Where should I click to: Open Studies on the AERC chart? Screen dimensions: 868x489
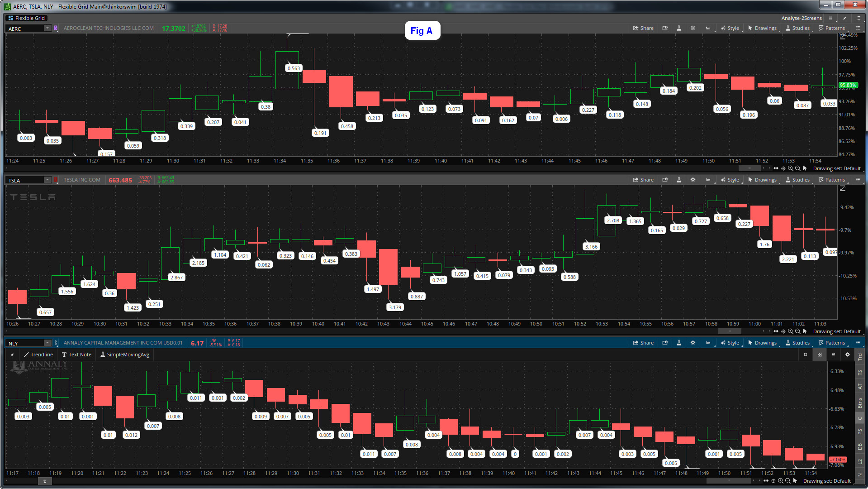tap(798, 28)
